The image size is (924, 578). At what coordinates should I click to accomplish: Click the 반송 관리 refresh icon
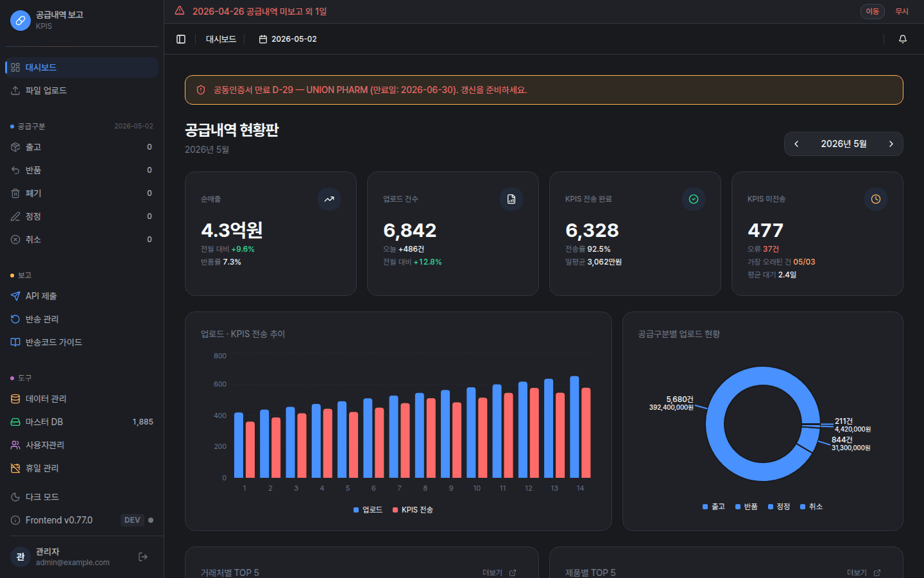[15, 319]
